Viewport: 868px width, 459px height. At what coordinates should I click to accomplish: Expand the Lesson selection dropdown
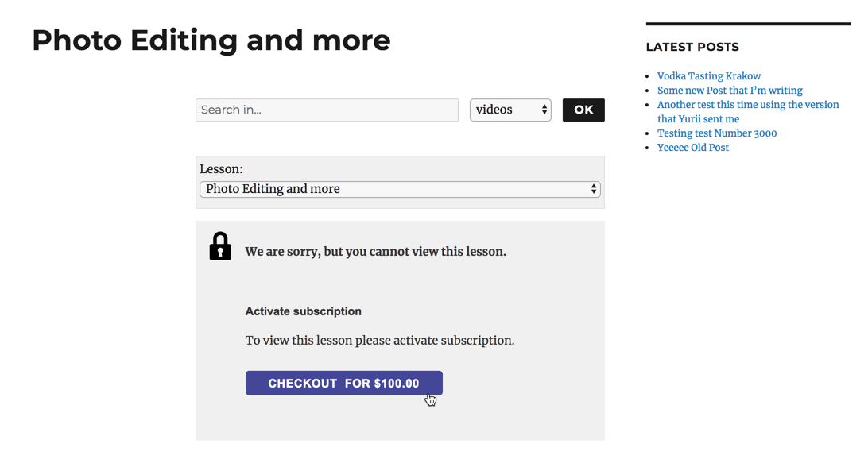[399, 189]
